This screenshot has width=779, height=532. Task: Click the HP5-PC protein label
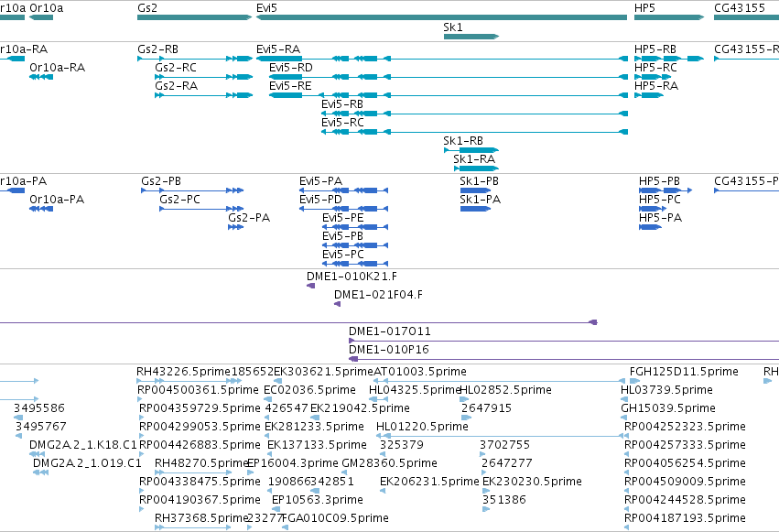660,200
